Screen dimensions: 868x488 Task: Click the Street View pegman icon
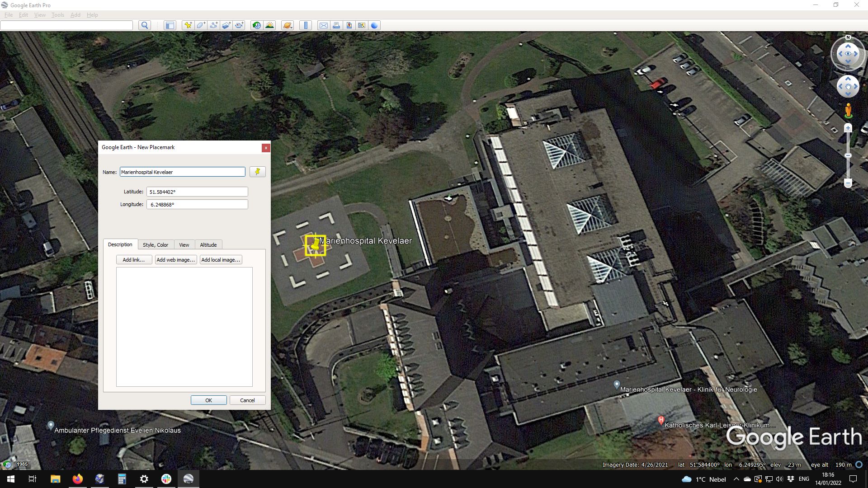(848, 111)
